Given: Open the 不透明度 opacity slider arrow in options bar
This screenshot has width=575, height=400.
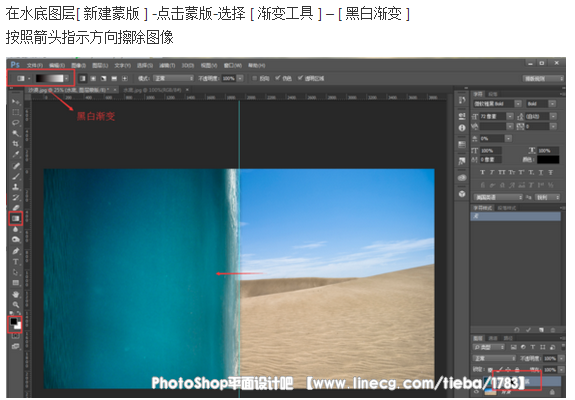Looking at the screenshot, I should coord(240,78).
